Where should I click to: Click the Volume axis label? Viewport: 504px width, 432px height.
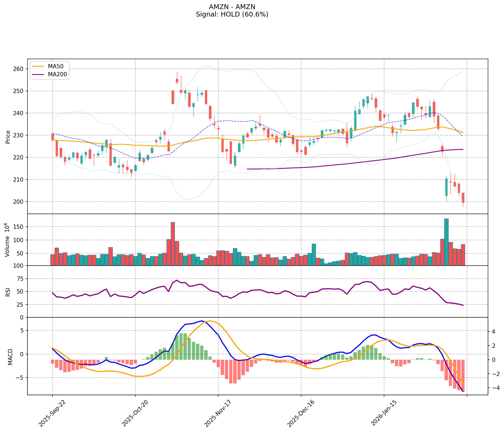coord(7,240)
